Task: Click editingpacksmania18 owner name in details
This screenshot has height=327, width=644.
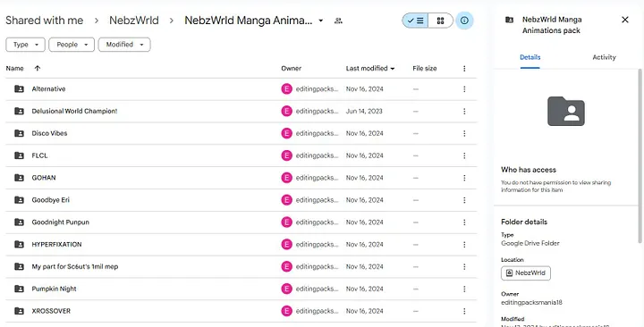Action: (531, 302)
